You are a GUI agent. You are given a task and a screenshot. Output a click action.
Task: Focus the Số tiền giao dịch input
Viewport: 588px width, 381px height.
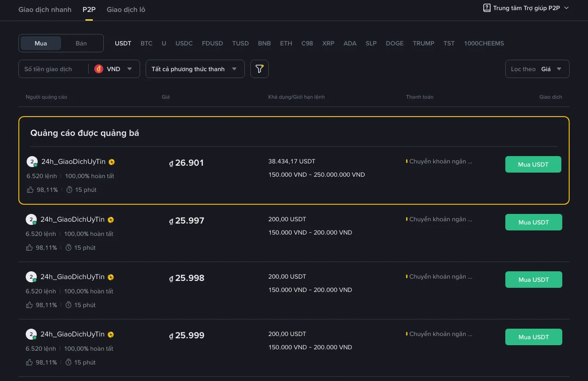tap(53, 69)
